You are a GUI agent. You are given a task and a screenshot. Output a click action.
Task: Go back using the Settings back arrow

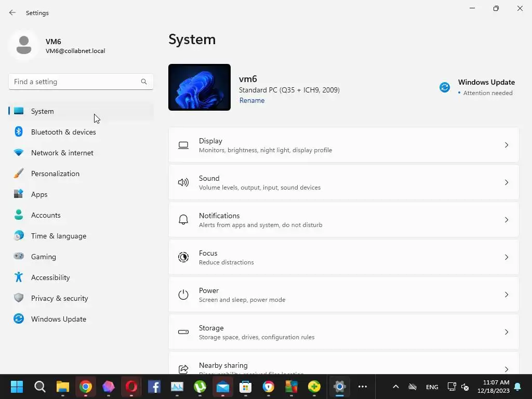point(12,13)
